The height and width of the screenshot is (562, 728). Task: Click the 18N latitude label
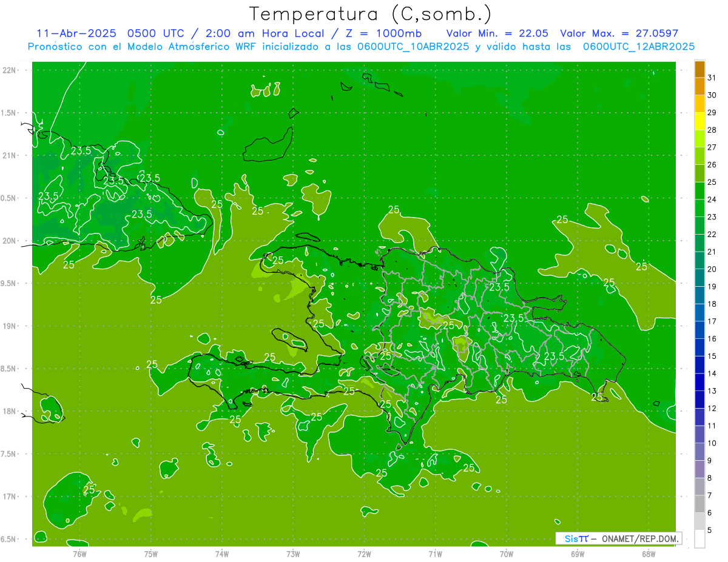pos(9,412)
